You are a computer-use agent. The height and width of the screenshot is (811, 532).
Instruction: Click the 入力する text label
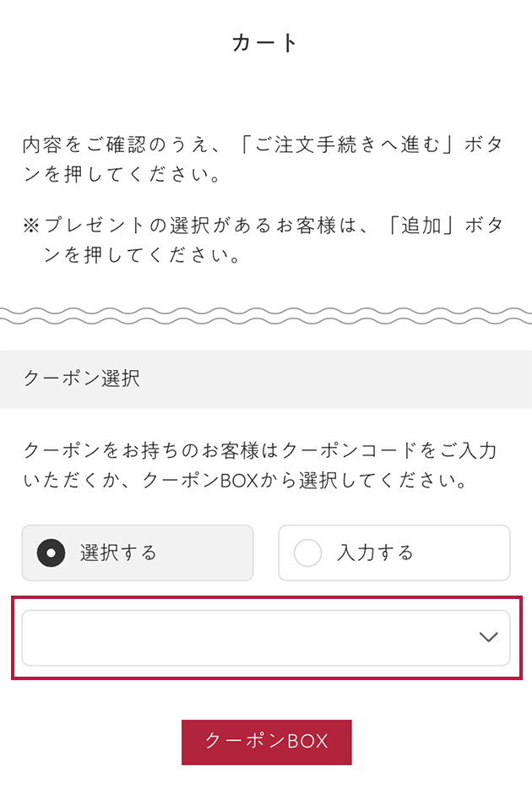coord(375,553)
